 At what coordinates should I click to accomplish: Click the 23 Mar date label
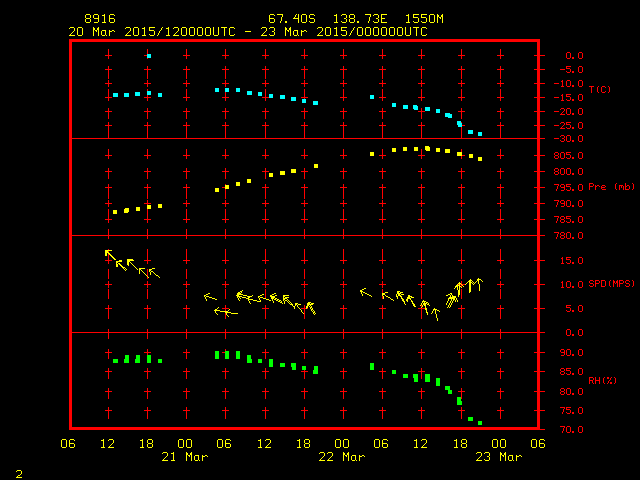(x=499, y=457)
